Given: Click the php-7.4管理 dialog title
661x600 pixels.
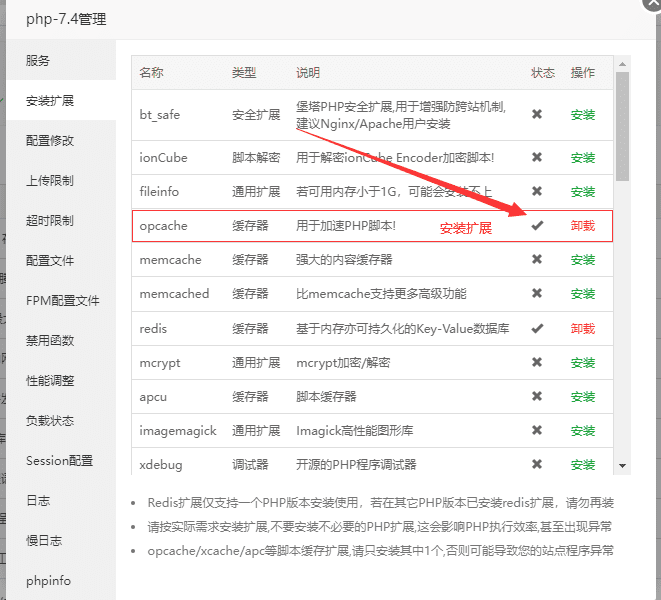Looking at the screenshot, I should pos(66,19).
